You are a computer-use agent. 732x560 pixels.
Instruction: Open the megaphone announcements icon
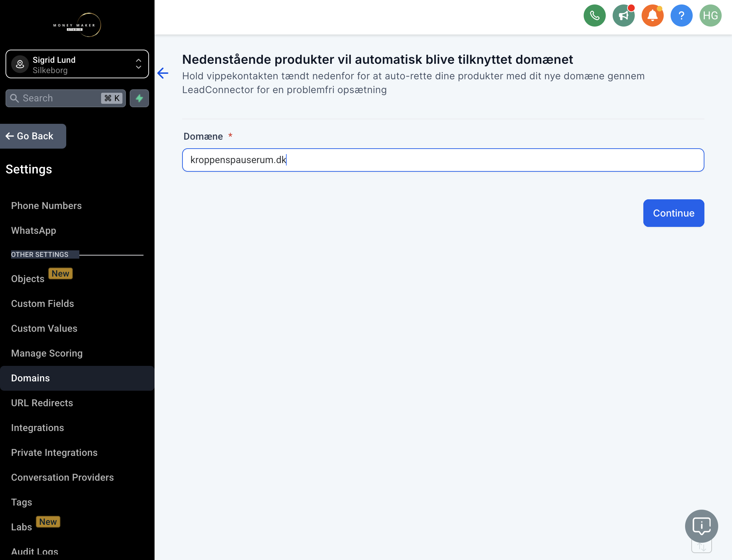pyautogui.click(x=623, y=16)
